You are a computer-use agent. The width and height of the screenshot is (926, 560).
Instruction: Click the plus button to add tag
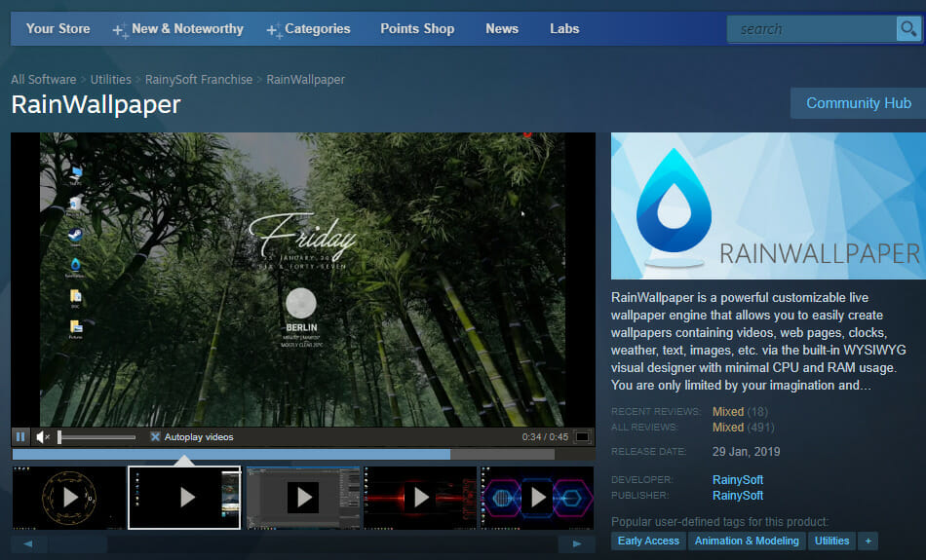[x=868, y=541]
